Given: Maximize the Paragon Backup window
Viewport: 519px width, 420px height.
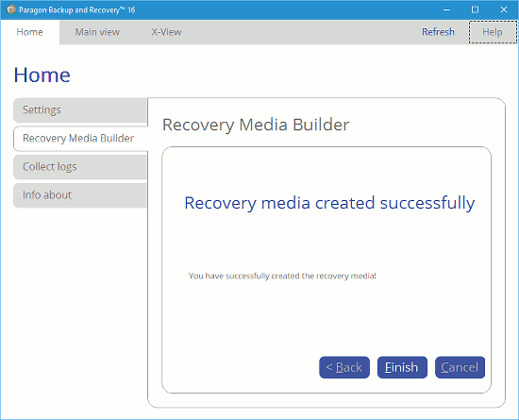Looking at the screenshot, I should click(x=475, y=10).
